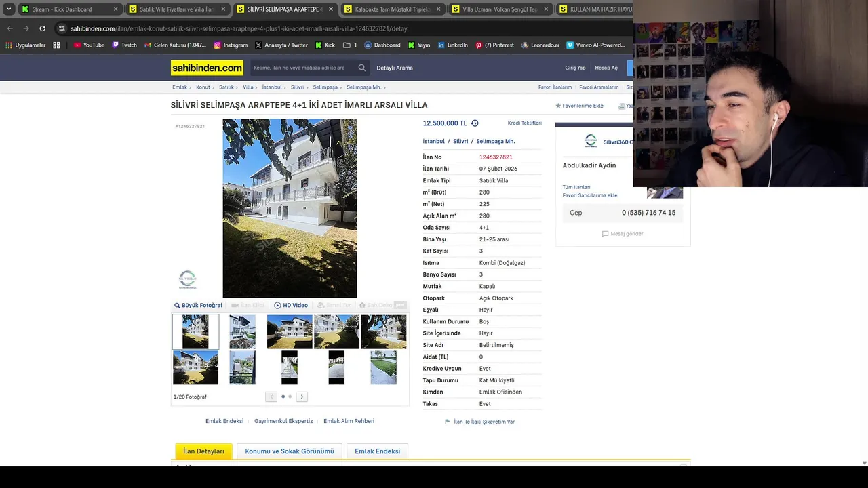The width and height of the screenshot is (868, 488).
Task: Open the Pinterest bookmark
Action: (494, 45)
